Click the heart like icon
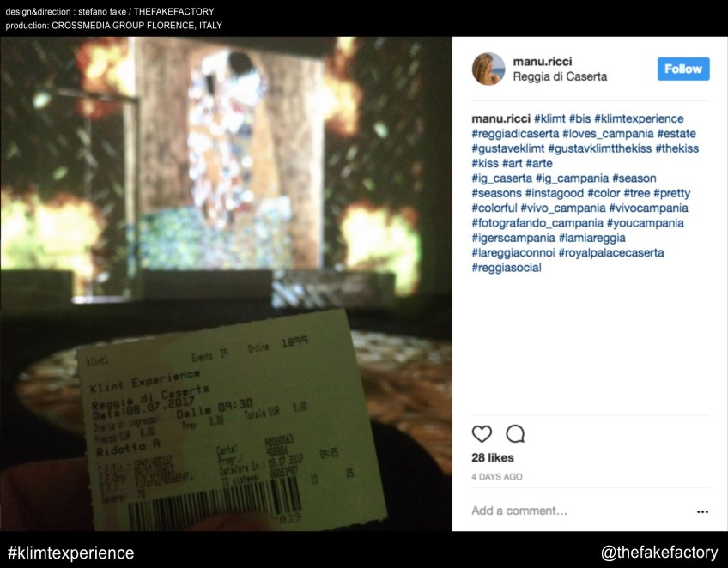 click(482, 434)
